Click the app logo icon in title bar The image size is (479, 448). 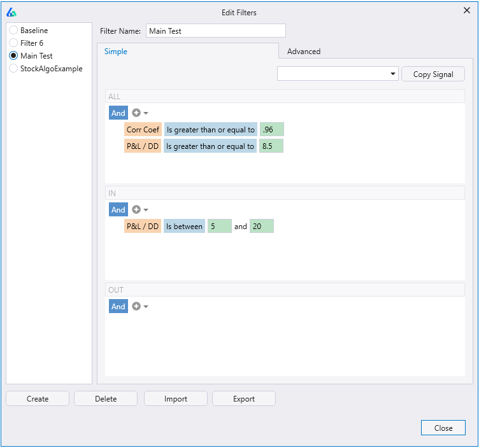11,12
